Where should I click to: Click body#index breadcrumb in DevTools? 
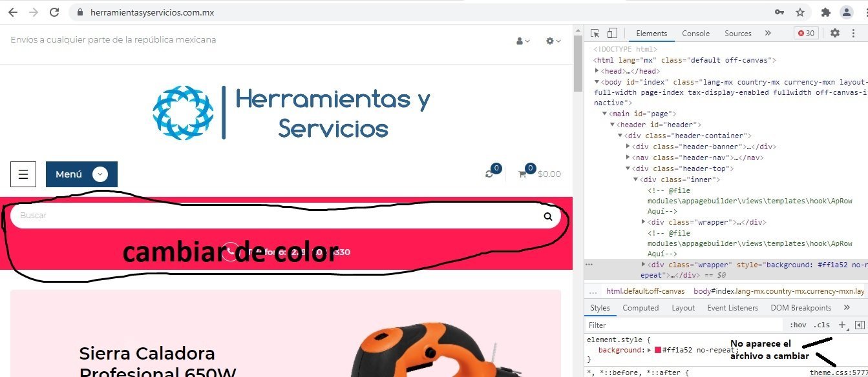779,291
